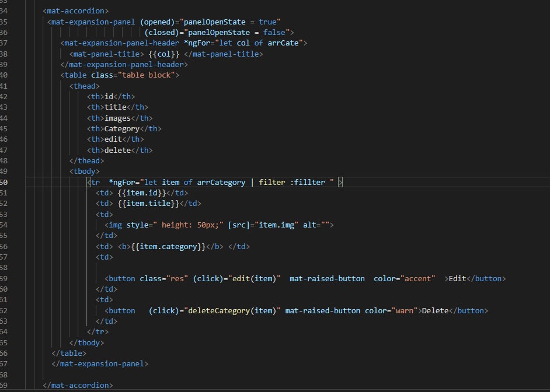The height and width of the screenshot is (392, 550).
Task: Click the 'Edit' button label text
Action: point(457,278)
